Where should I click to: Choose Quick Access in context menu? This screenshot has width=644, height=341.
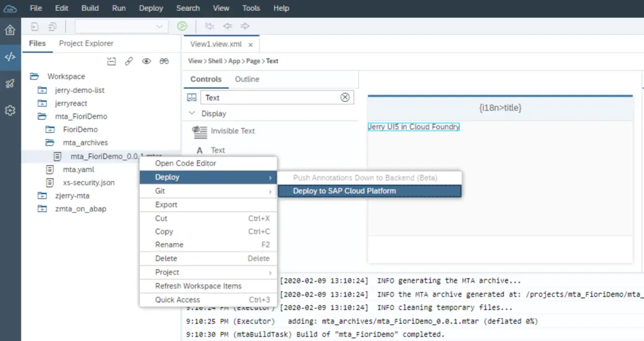coord(208,299)
